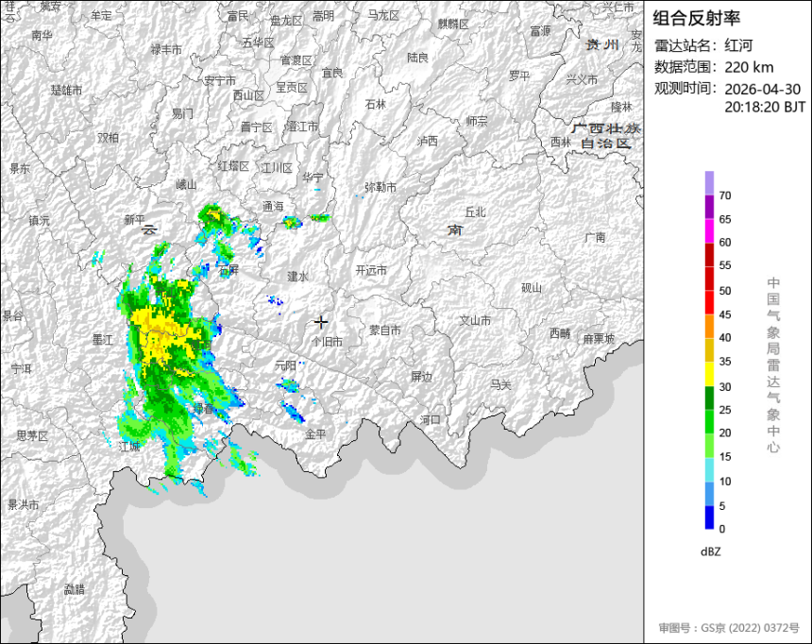812x644 pixels.
Task: Click the 河口 map label
Action: 431,419
